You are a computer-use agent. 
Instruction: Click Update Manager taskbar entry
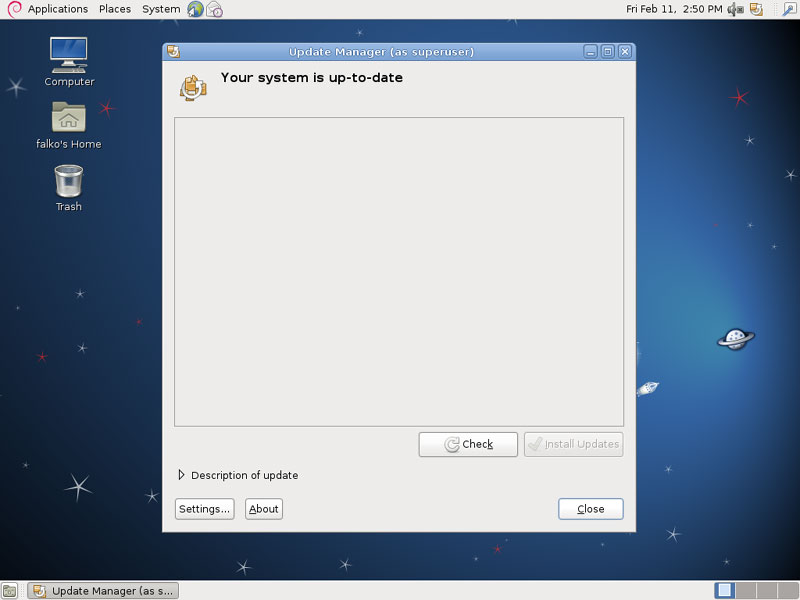(103, 591)
